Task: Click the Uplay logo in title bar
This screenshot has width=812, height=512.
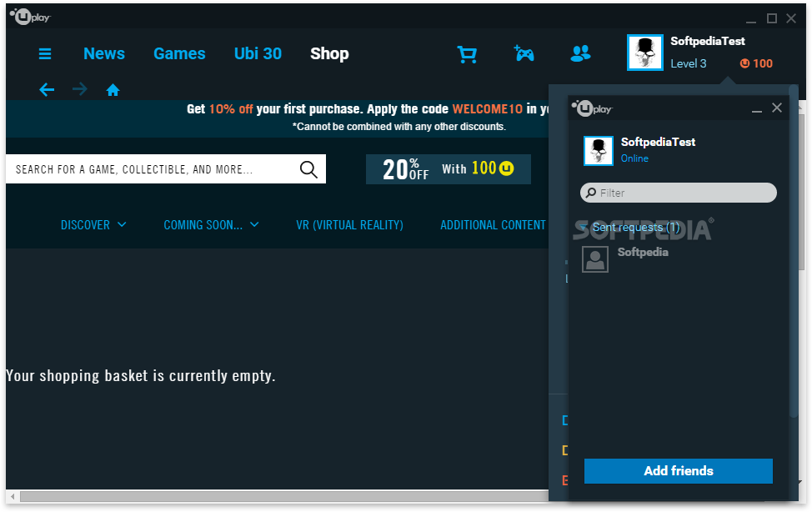Action: coord(30,17)
